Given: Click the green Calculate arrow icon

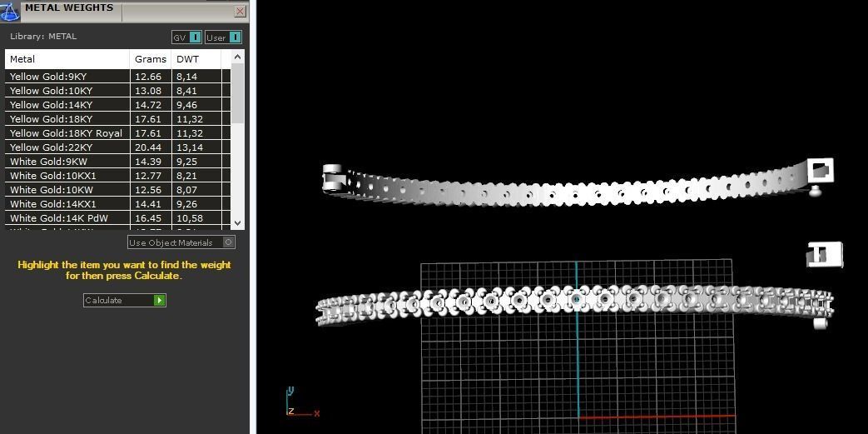Looking at the screenshot, I should tap(160, 300).
